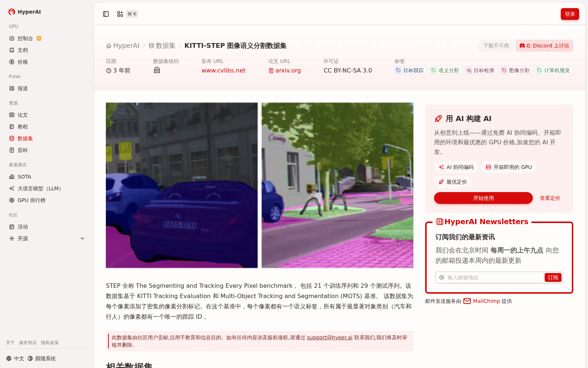
Task: Open the command search grid icon
Action: (x=120, y=14)
